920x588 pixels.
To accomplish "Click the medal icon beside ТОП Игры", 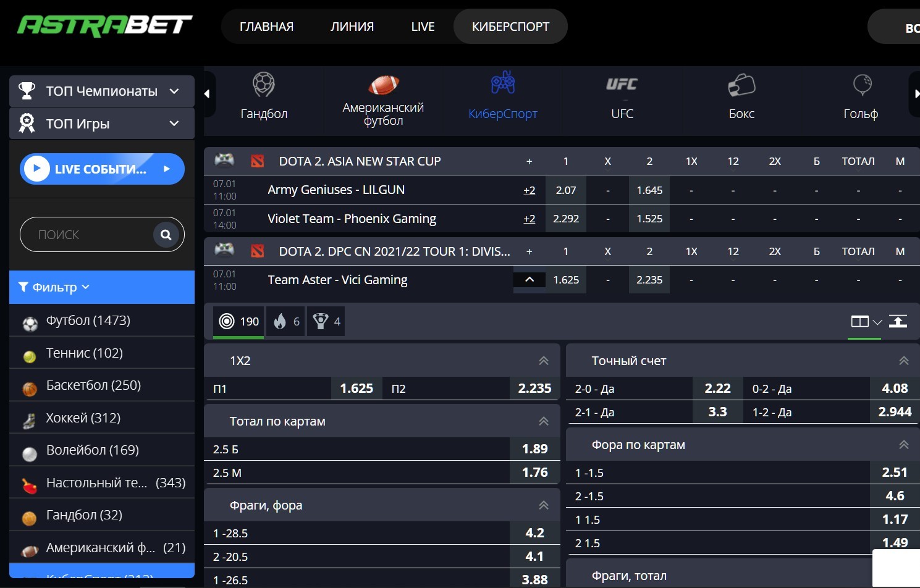I will click(x=27, y=123).
